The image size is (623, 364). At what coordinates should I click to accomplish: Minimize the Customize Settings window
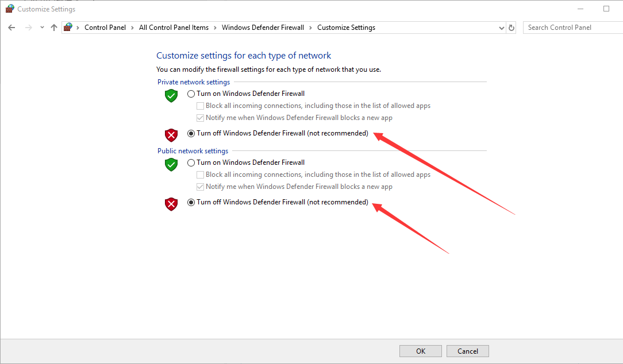coord(580,9)
